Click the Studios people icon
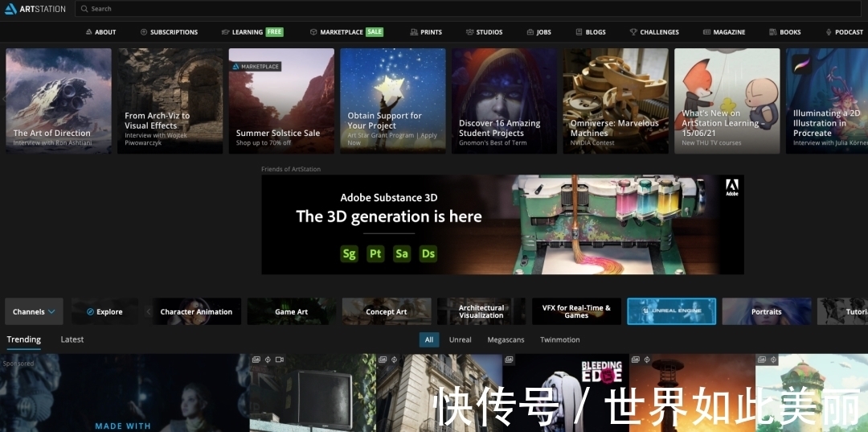868x432 pixels. point(470,32)
